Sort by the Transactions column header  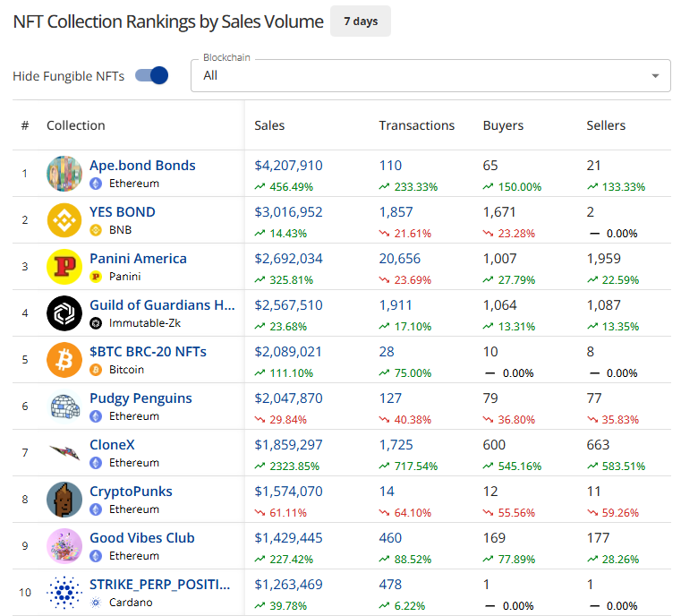pyautogui.click(x=416, y=125)
